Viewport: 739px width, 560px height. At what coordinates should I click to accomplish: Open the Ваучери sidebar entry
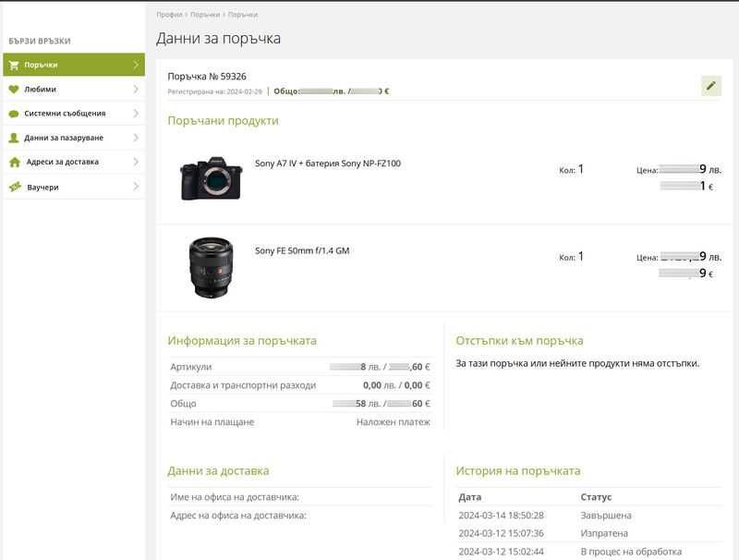(x=74, y=187)
